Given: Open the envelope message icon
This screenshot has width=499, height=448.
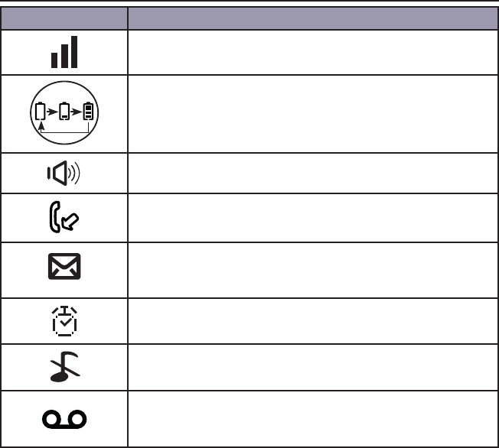Looking at the screenshot, I should point(64,267).
